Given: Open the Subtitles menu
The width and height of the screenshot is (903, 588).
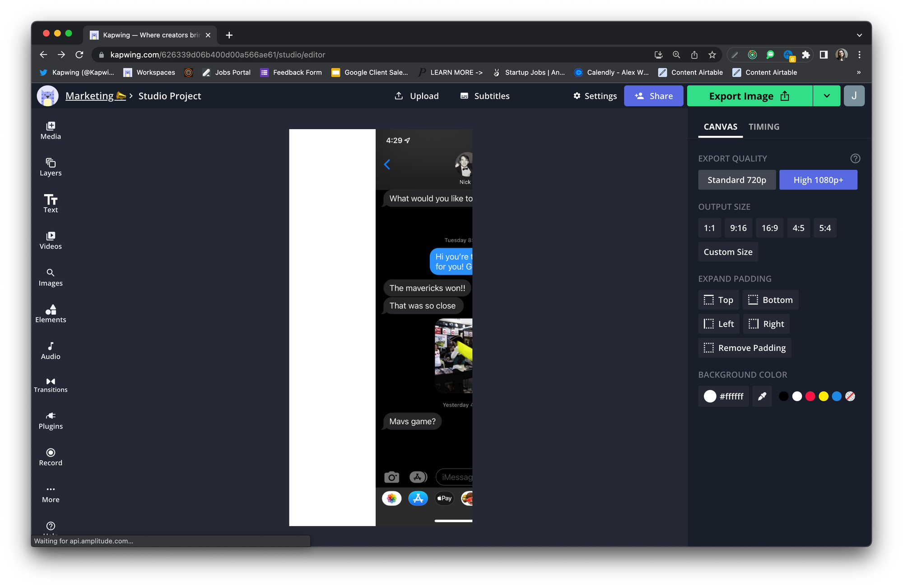Looking at the screenshot, I should click(x=485, y=96).
